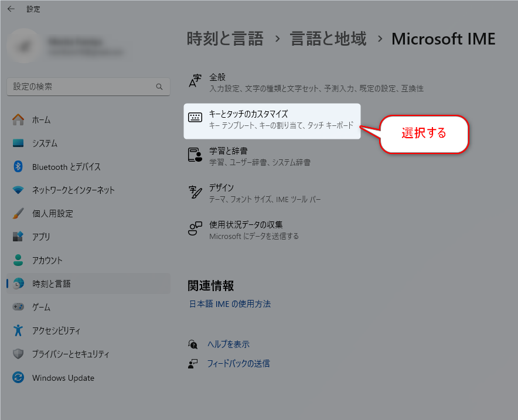Click the ネットワーク Wi-Fi icon

[18, 190]
